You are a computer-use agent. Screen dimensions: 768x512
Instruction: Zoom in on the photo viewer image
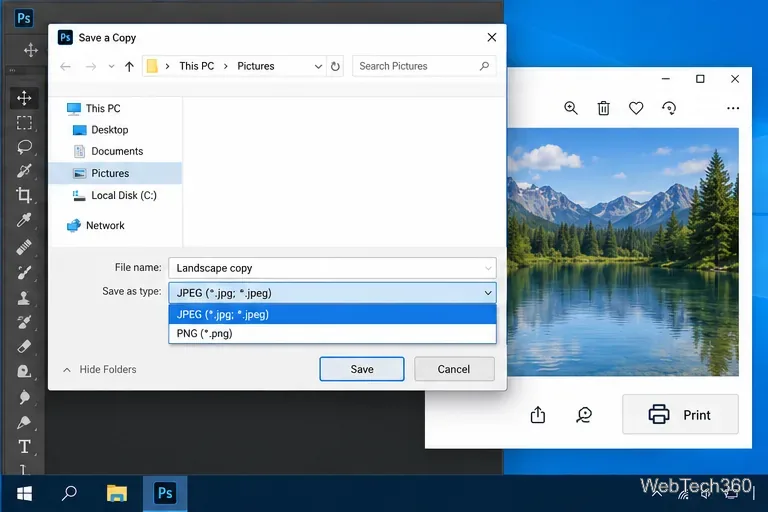(571, 108)
